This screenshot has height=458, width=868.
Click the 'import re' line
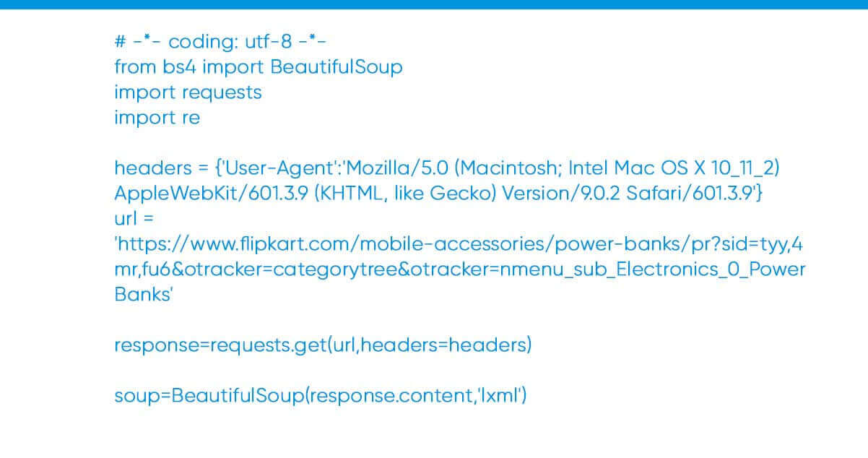[x=157, y=118]
